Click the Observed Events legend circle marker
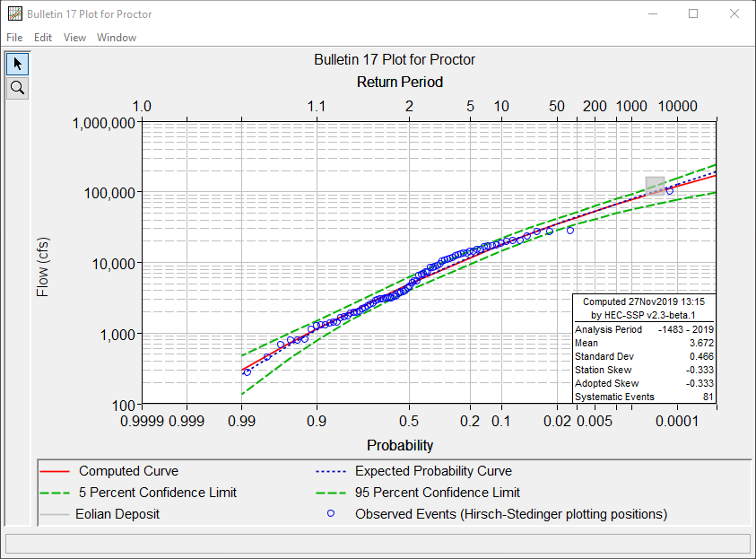This screenshot has width=756, height=559. point(331,513)
